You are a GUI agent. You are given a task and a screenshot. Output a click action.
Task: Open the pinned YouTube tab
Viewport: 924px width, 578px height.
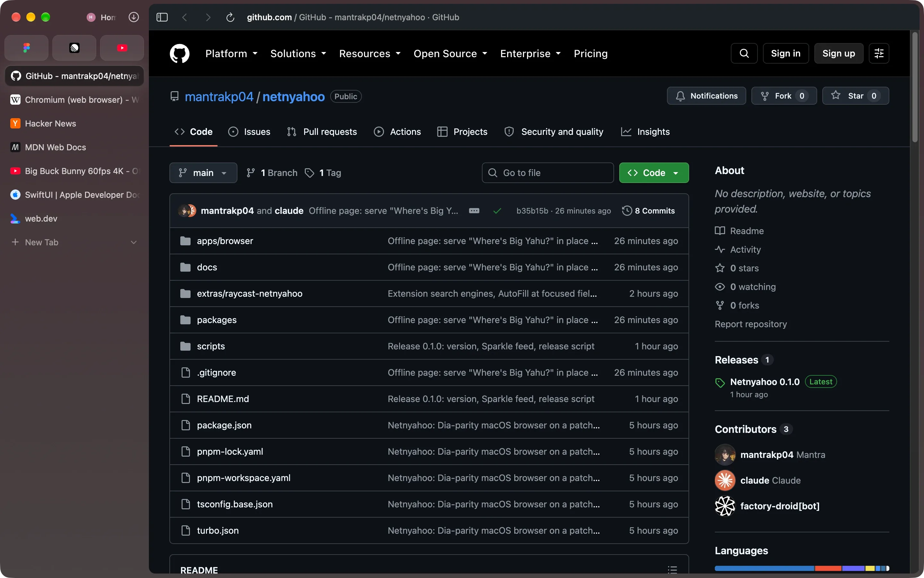122,48
